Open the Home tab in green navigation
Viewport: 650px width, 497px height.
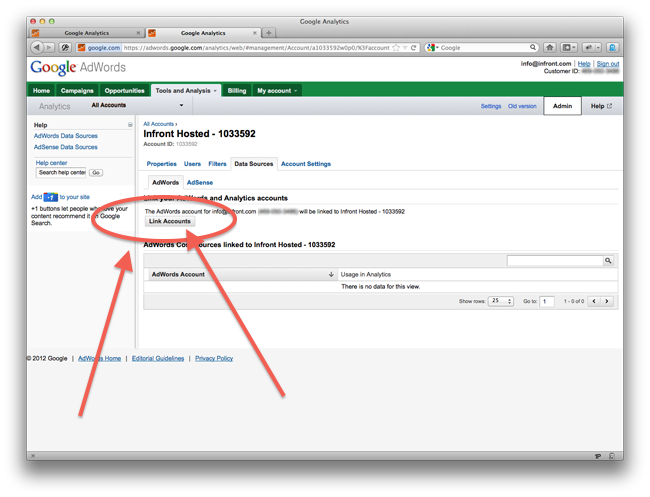click(41, 90)
